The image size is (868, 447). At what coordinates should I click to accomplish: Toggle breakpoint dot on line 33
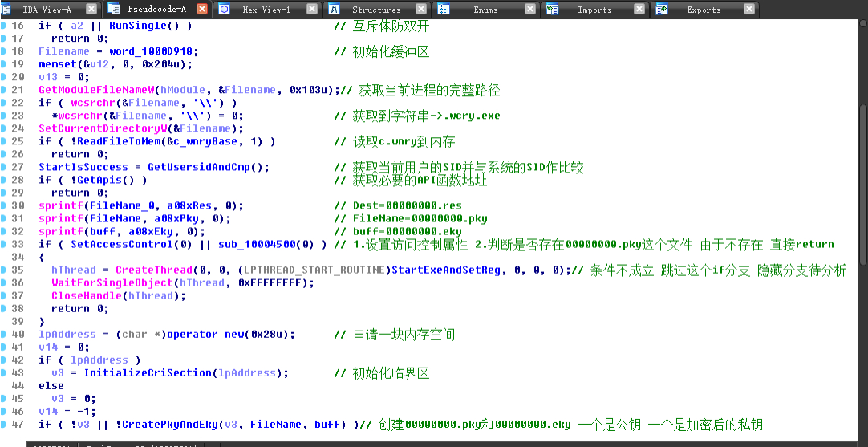click(x=4, y=244)
